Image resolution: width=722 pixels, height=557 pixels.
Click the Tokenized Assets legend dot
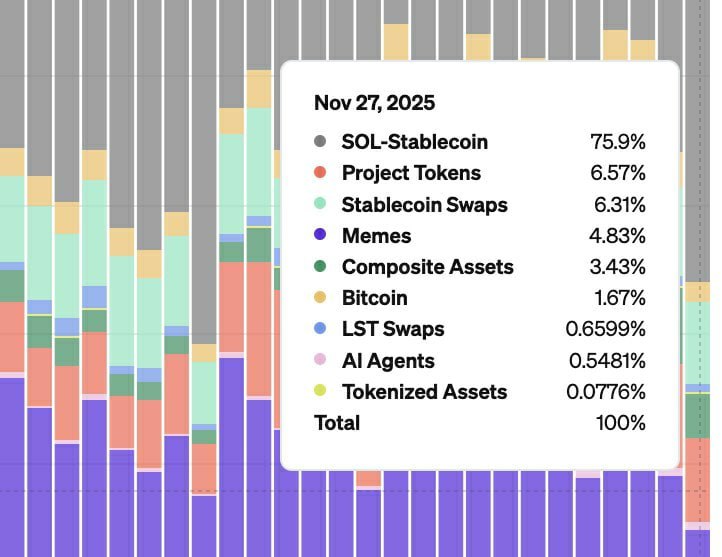[x=320, y=391]
